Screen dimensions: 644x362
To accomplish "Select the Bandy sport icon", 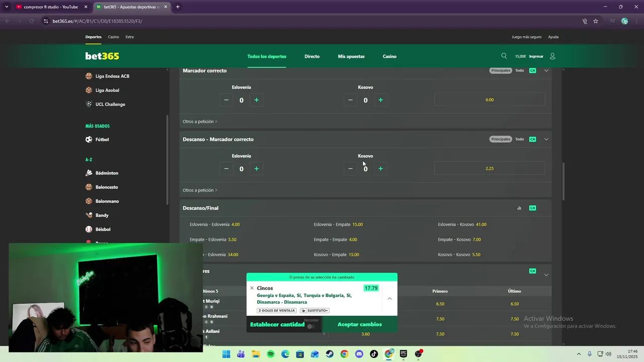I will [89, 215].
